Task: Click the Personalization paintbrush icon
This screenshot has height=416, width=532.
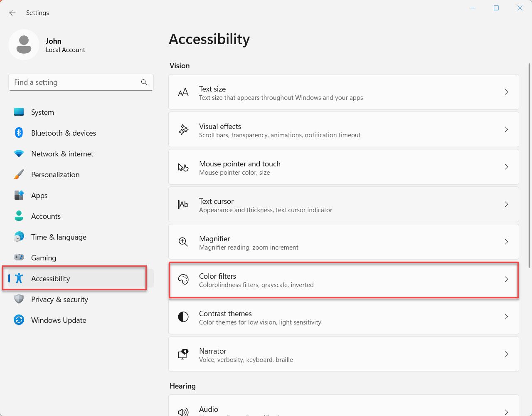Action: click(19, 174)
